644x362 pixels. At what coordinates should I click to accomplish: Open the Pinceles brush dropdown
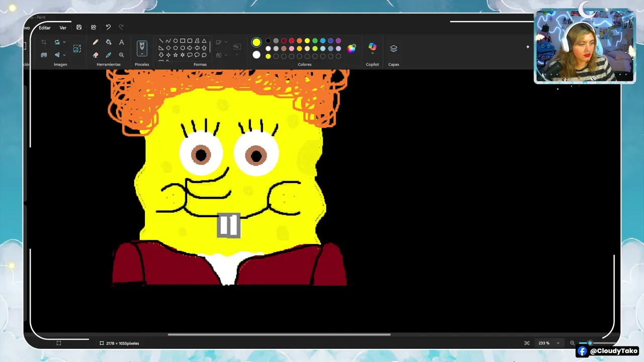pos(142,54)
